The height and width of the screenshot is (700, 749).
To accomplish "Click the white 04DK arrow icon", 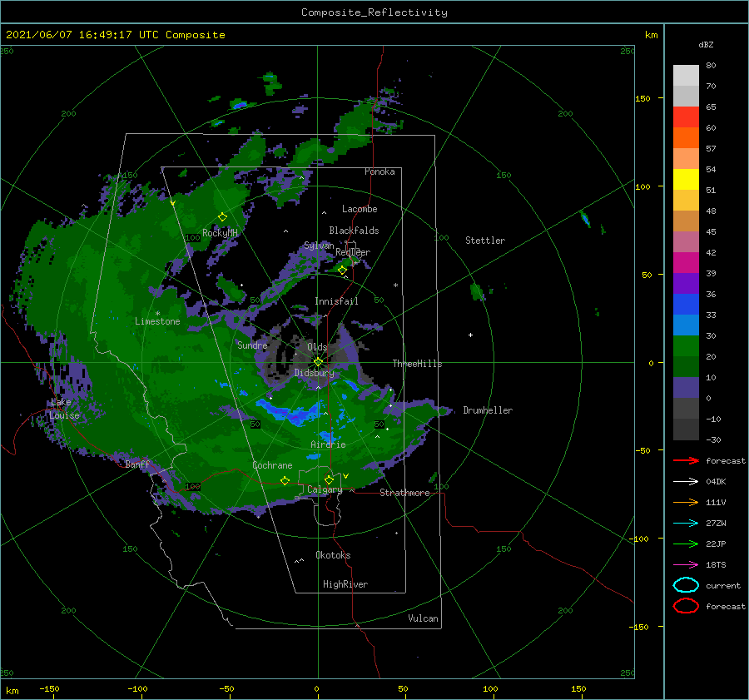I will [x=686, y=481].
